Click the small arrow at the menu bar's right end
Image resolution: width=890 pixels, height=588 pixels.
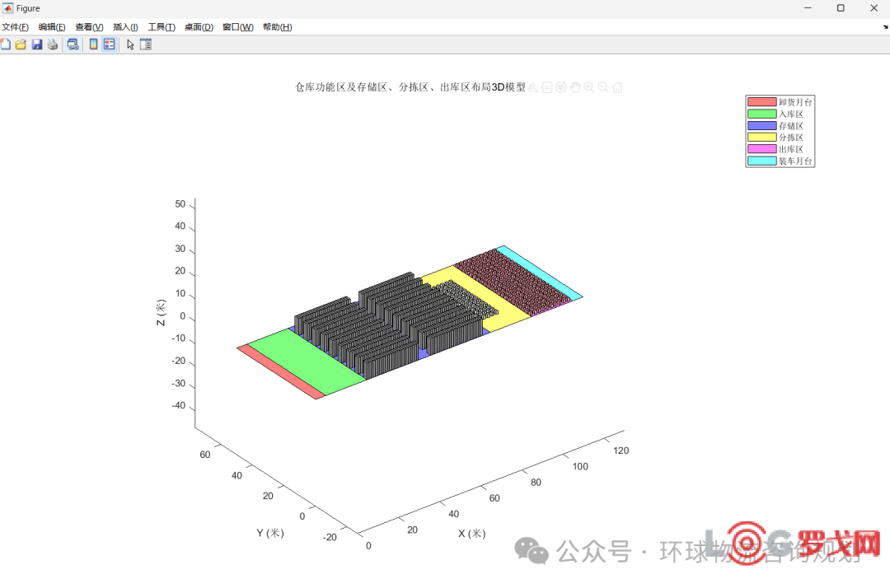coord(885,27)
